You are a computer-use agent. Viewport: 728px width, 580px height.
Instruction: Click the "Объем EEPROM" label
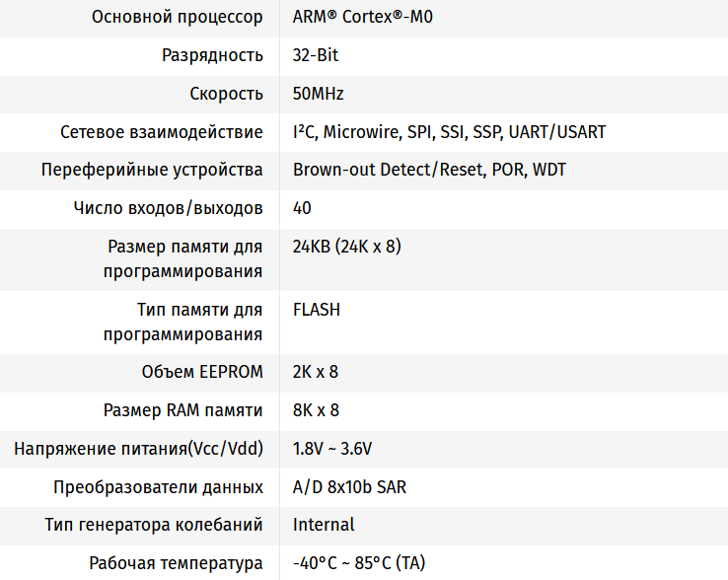tap(202, 372)
